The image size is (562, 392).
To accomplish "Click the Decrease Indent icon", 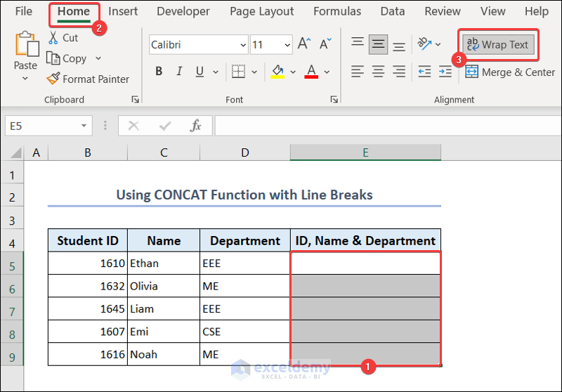I will coord(424,72).
